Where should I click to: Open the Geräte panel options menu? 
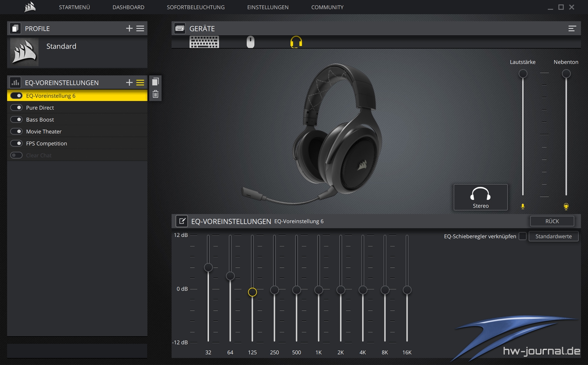pos(572,28)
